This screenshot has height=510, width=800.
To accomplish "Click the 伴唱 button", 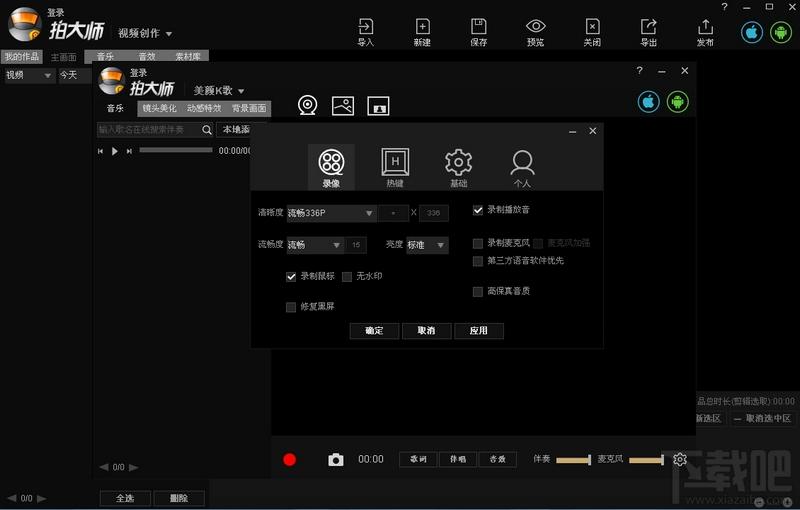I will click(458, 460).
